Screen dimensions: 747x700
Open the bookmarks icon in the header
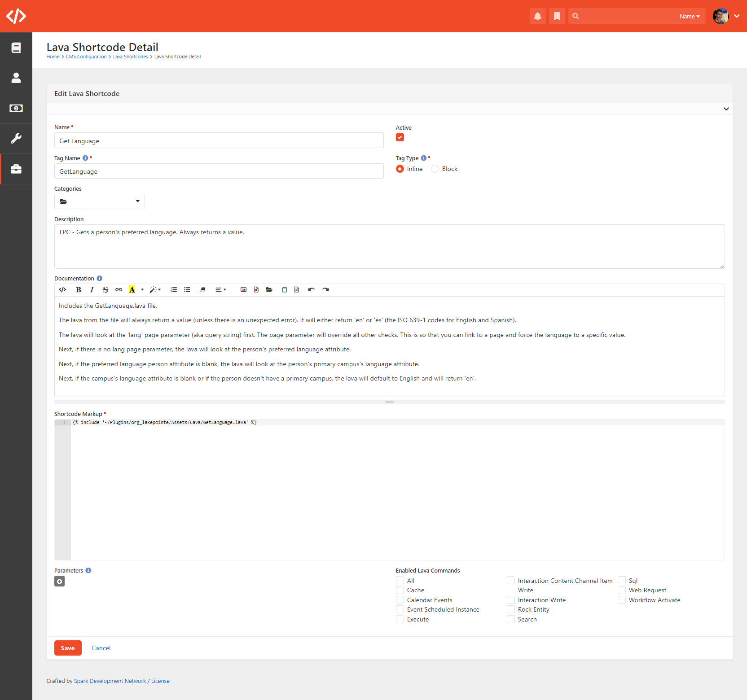tap(557, 16)
